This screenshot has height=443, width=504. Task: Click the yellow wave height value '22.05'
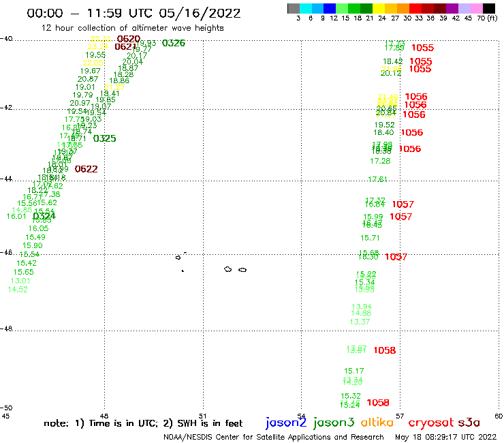click(x=93, y=63)
